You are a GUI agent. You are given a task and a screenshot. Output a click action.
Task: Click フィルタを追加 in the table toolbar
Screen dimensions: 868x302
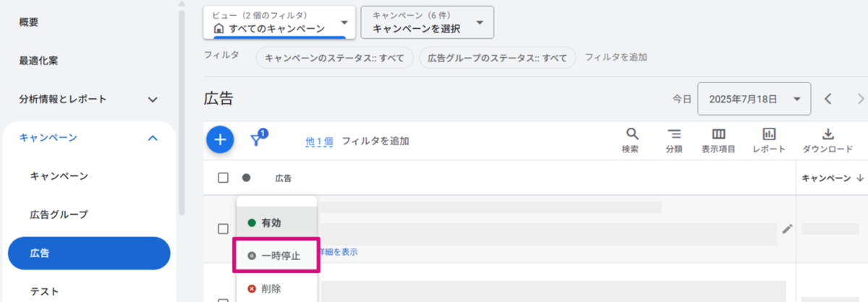(375, 141)
